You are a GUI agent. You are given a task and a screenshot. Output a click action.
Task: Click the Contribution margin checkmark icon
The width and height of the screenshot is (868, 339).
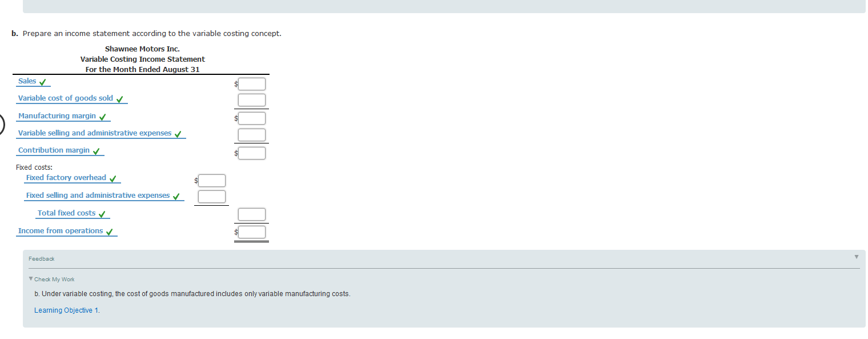coord(97,150)
